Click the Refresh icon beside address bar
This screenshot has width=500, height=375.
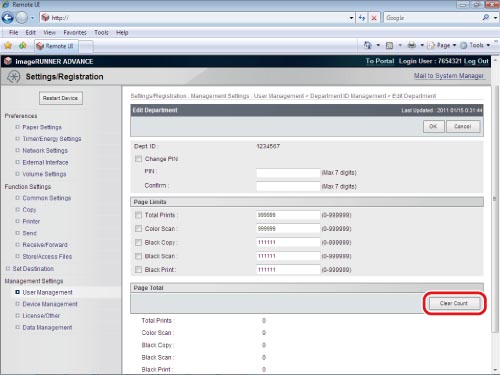[362, 18]
